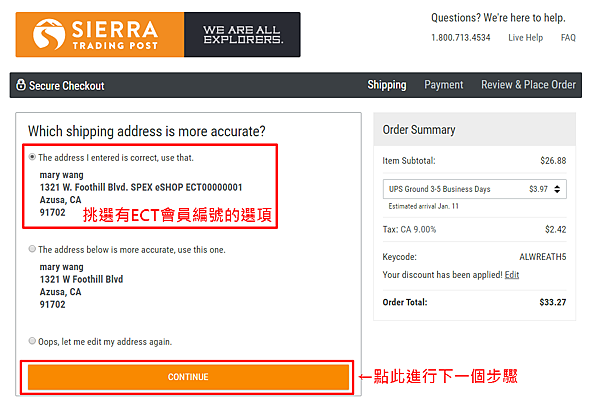Switch to the Payment checkout step
This screenshot has width=600, height=404.
tap(443, 85)
